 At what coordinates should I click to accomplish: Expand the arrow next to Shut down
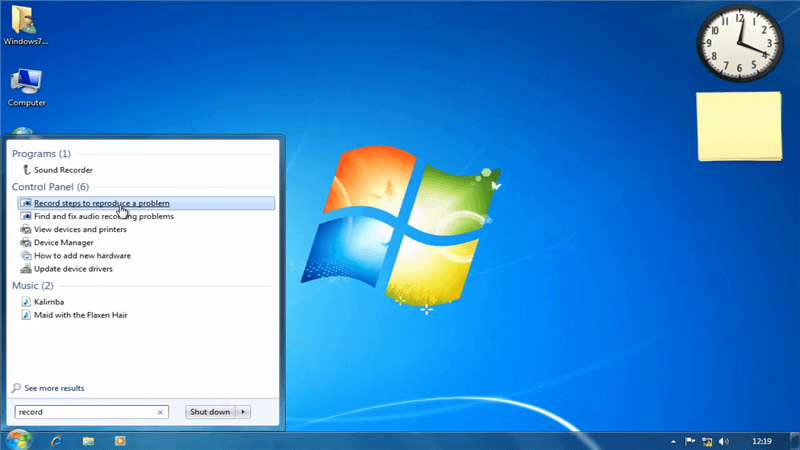244,412
